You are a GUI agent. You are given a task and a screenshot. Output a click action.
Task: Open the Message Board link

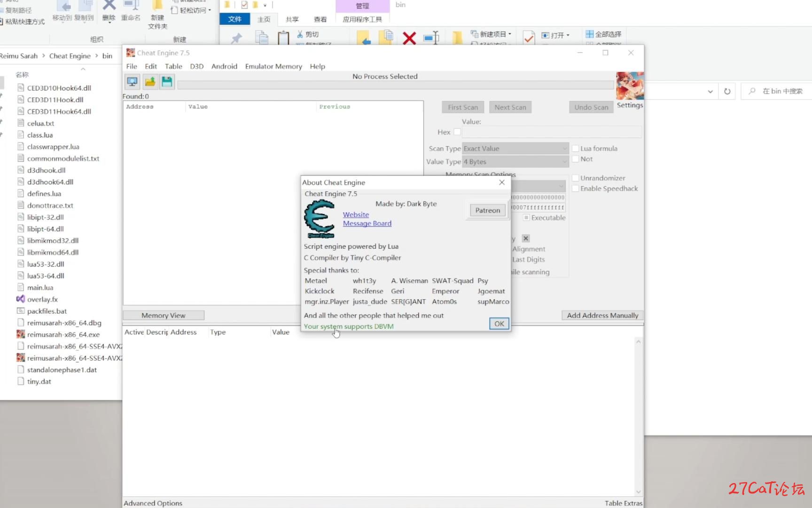[367, 223]
